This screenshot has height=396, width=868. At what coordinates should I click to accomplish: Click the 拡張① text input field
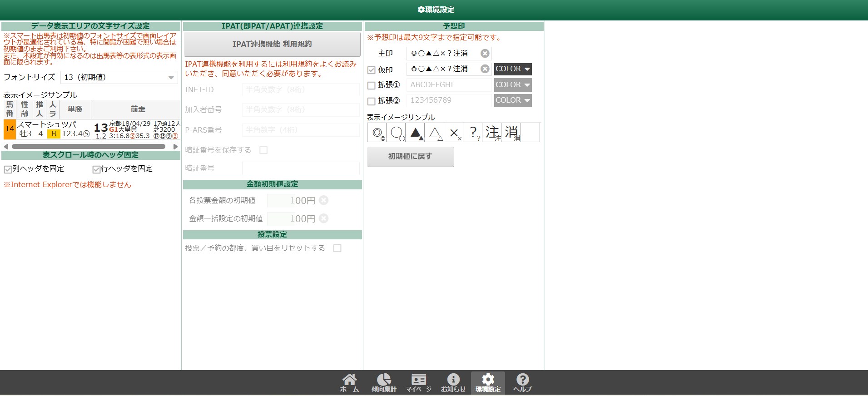click(x=449, y=85)
